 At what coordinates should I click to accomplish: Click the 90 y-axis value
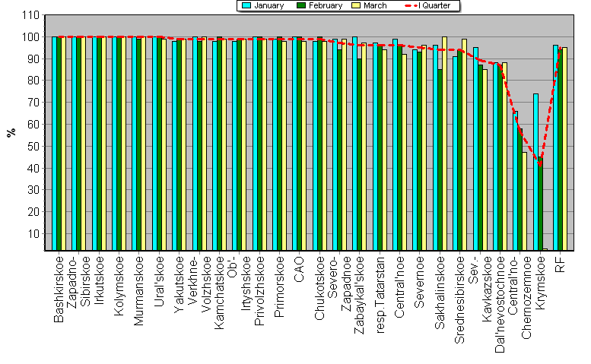(33, 59)
